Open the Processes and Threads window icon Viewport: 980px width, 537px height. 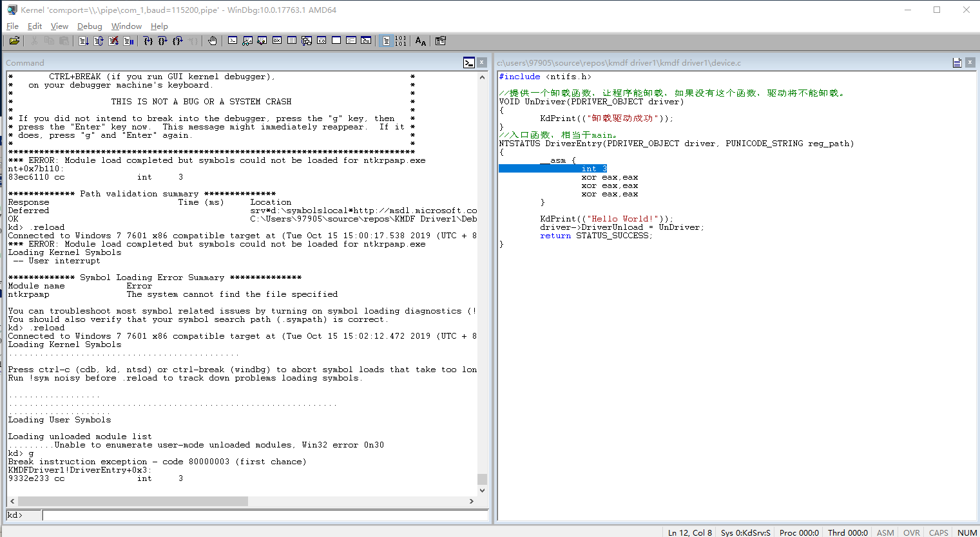[351, 41]
